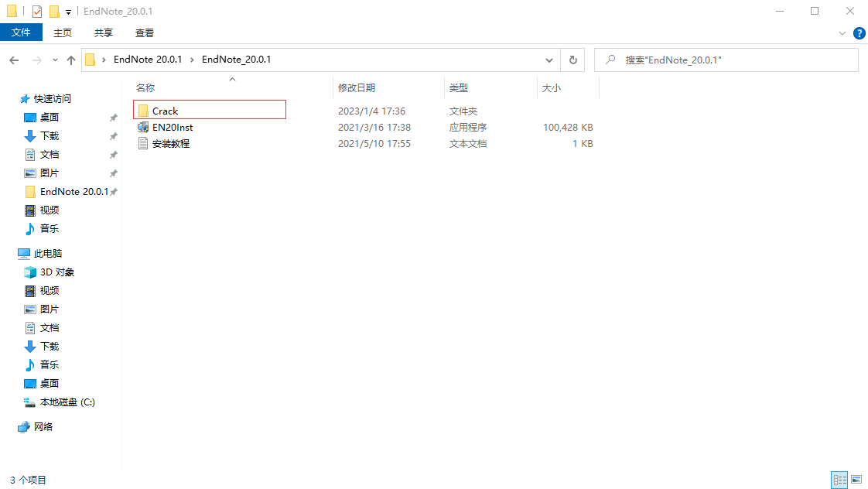This screenshot has height=489, width=868.
Task: Sort by 大小 column header
Action: [552, 88]
